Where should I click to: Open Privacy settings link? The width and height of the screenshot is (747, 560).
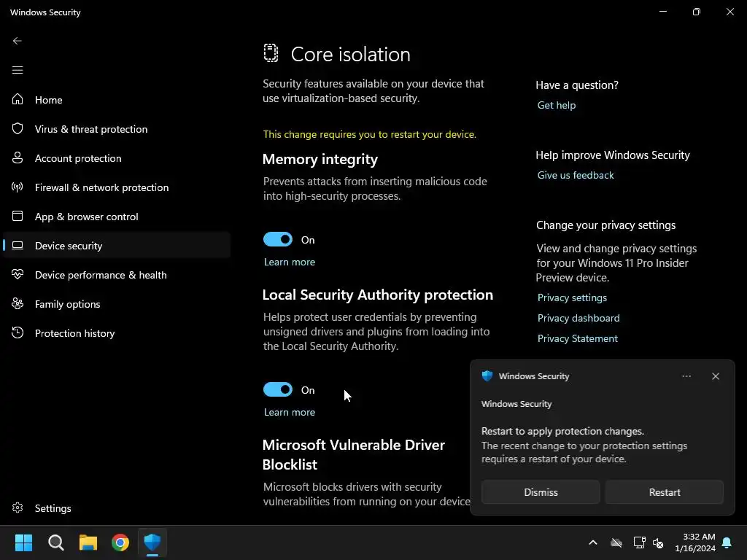click(572, 297)
